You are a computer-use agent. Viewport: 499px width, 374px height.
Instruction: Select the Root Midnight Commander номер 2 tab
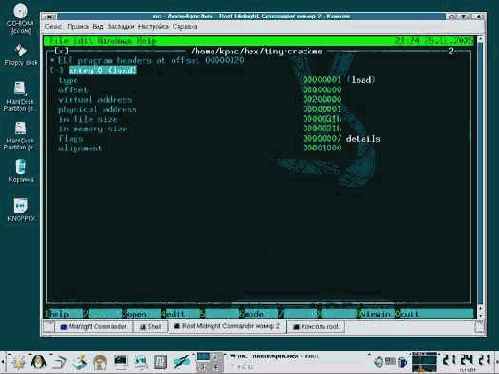227,326
